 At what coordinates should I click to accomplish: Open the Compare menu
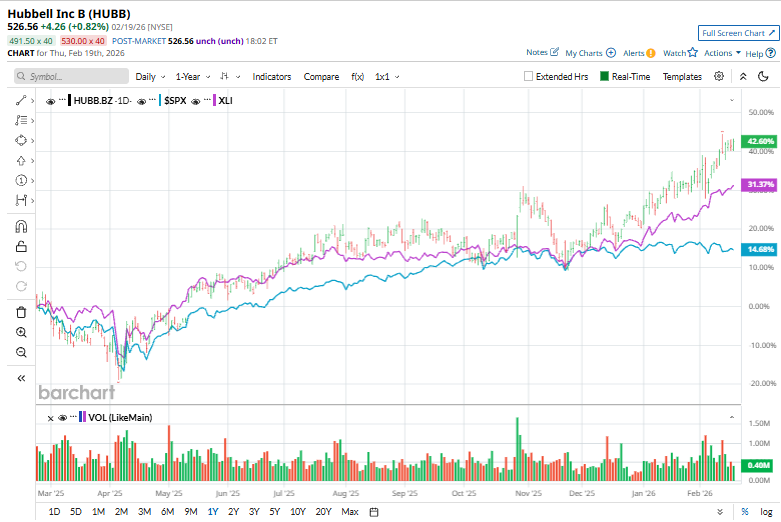[321, 77]
